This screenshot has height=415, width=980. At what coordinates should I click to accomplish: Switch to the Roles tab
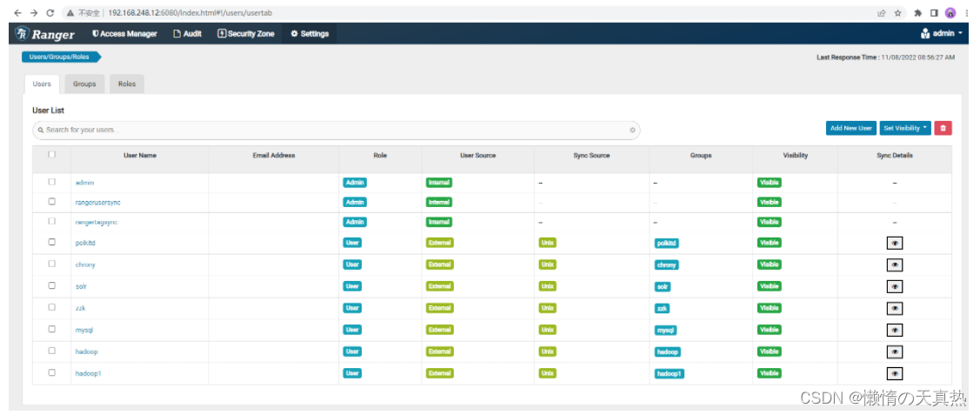point(127,84)
